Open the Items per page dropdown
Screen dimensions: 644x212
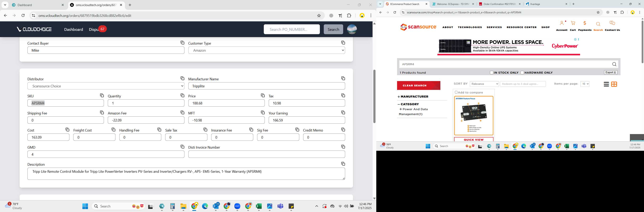pyautogui.click(x=585, y=84)
